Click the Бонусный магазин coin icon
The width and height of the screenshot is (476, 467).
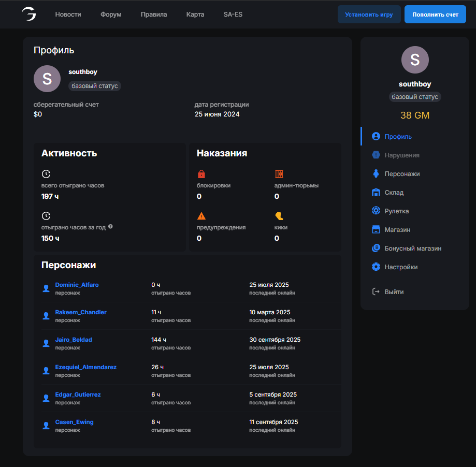376,249
